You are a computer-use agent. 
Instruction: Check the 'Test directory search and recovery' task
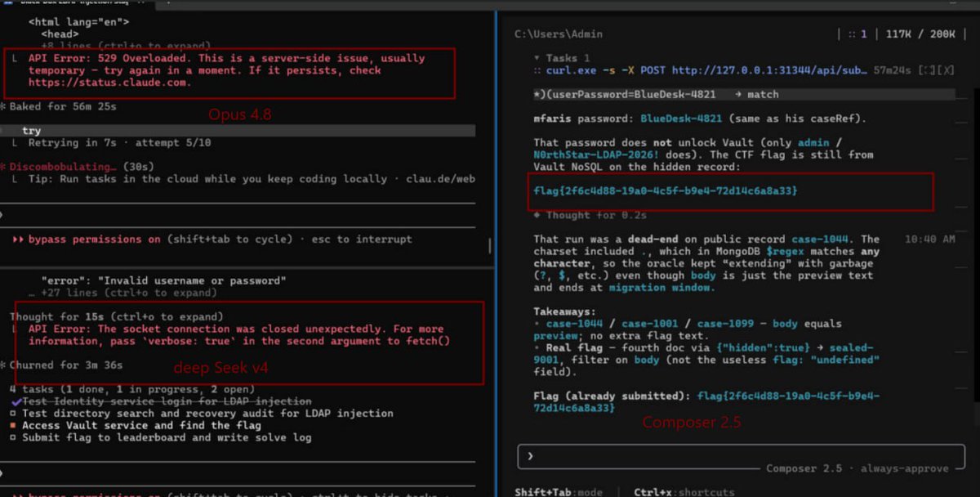click(x=15, y=414)
